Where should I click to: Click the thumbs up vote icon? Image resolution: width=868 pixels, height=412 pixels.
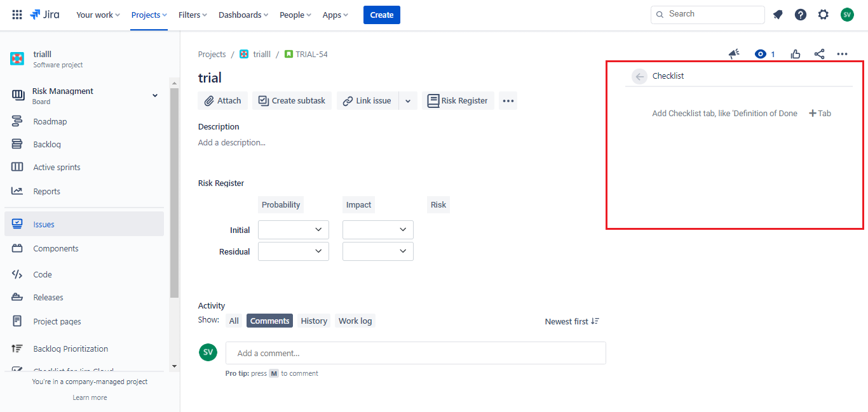pos(796,54)
